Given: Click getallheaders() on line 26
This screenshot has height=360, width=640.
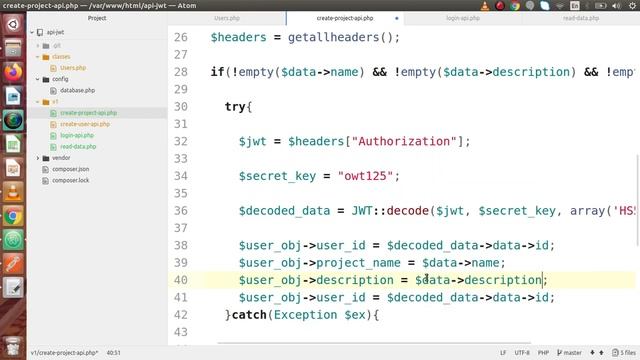Looking at the screenshot, I should 340,38.
